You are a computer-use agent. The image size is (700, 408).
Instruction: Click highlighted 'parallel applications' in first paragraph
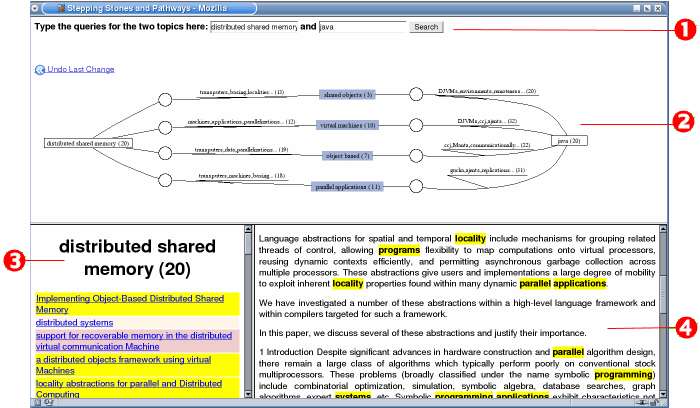562,283
